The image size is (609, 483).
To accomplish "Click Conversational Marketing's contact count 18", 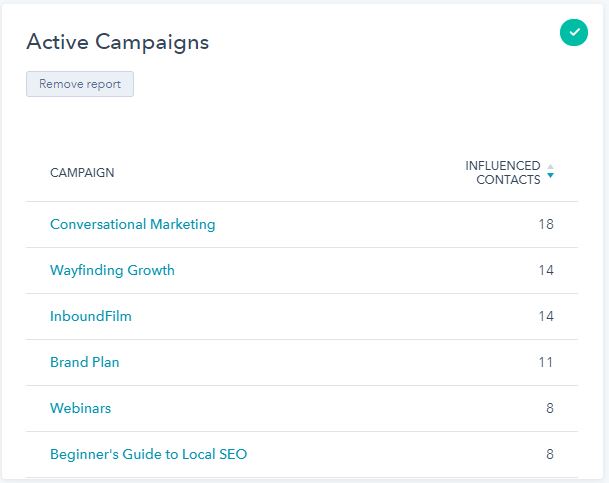I will click(x=545, y=224).
